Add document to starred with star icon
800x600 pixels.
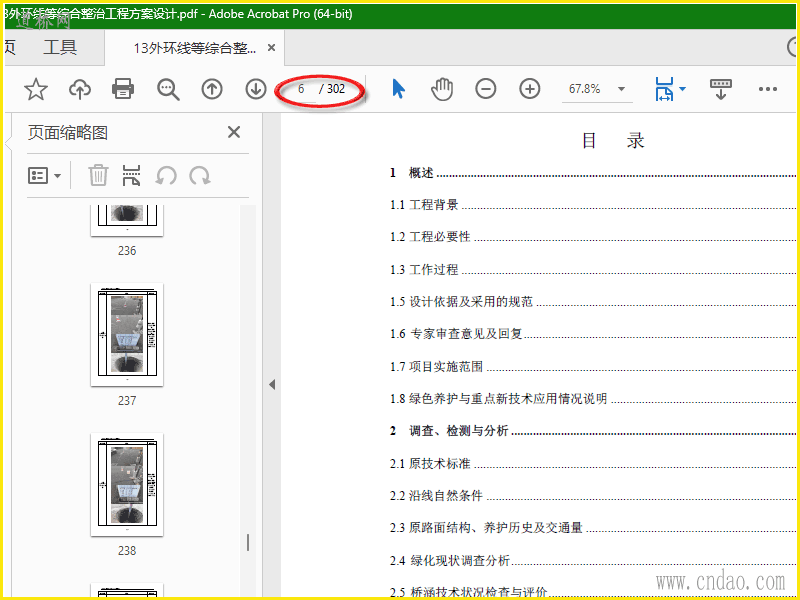(x=36, y=89)
